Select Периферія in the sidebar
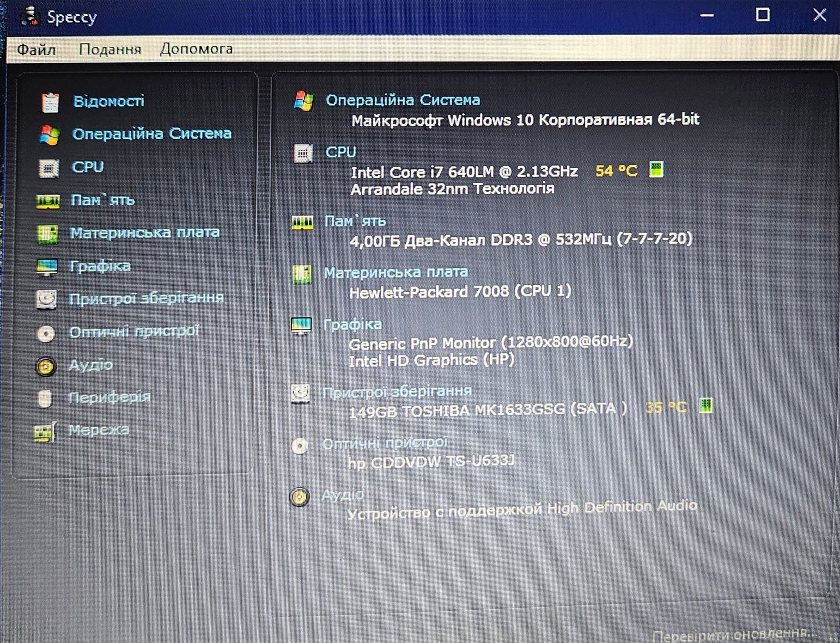This screenshot has height=643, width=840. click(109, 397)
